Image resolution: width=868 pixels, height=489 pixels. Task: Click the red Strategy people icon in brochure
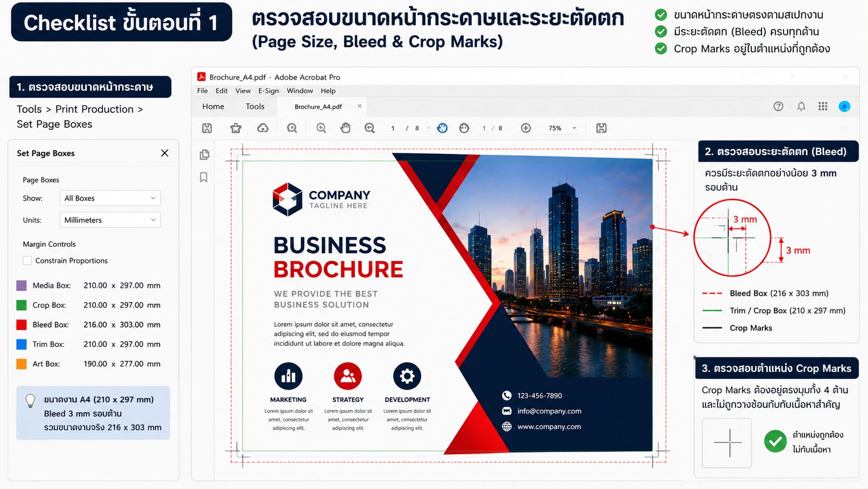tap(348, 376)
